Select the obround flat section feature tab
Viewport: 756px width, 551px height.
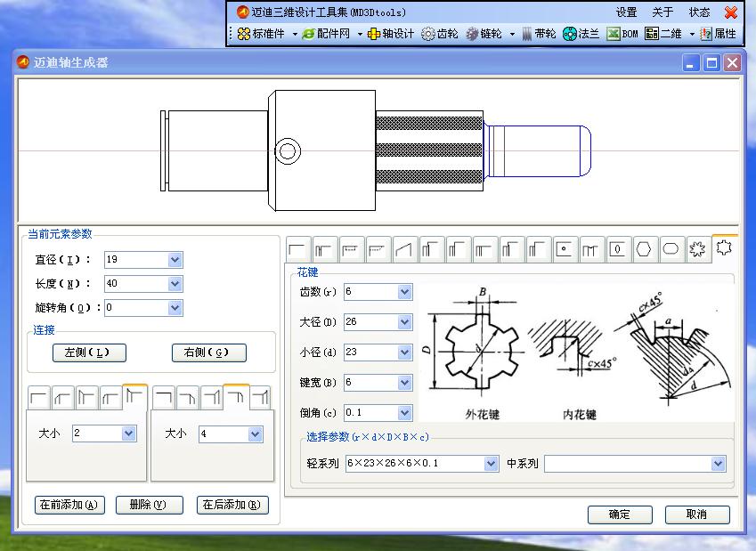[671, 250]
